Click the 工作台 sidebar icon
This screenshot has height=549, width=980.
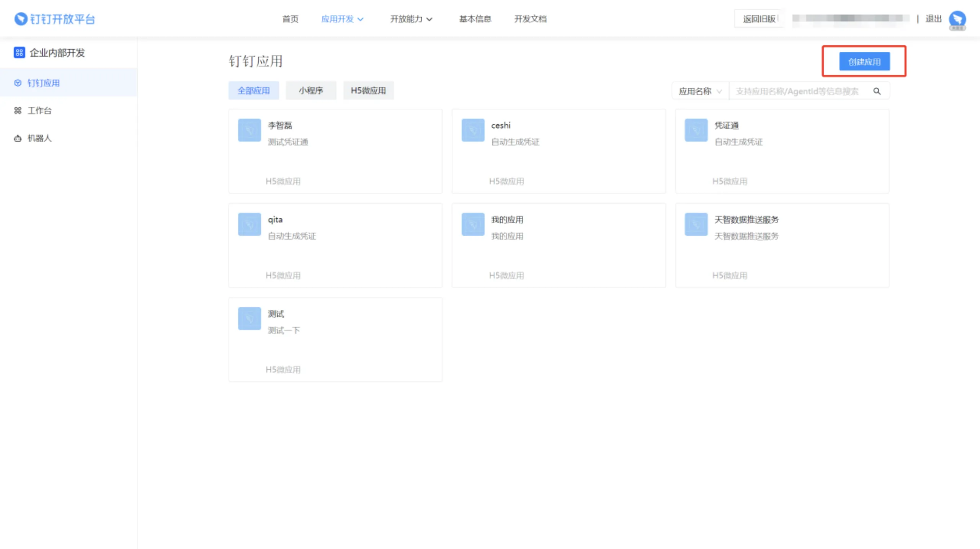point(18,111)
